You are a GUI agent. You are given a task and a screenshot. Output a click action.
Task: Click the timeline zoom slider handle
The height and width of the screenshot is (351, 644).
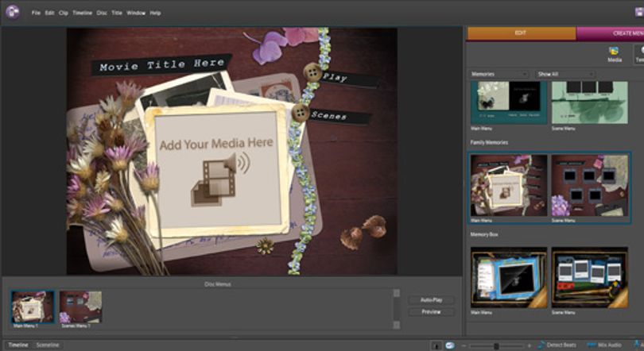(x=496, y=346)
